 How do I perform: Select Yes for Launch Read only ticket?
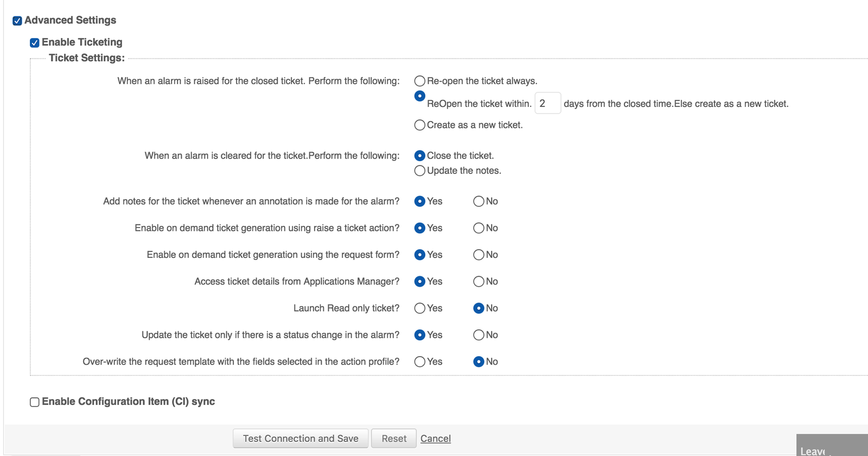419,308
